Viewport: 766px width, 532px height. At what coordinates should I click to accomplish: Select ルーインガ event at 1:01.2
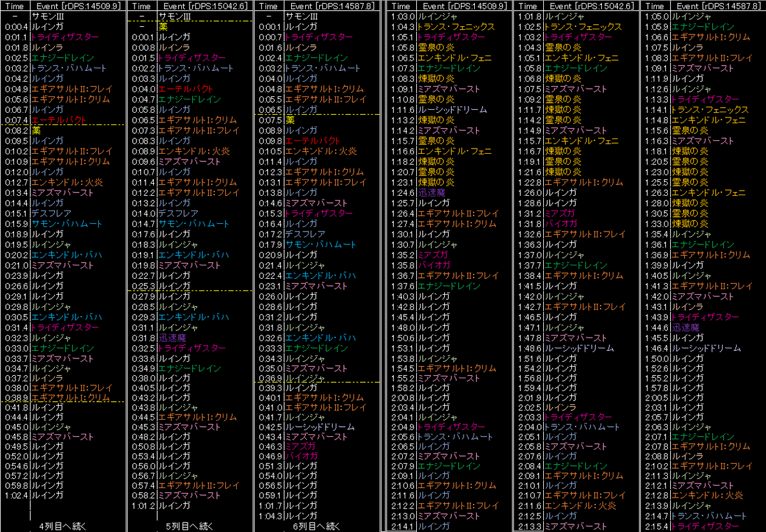(x=174, y=505)
